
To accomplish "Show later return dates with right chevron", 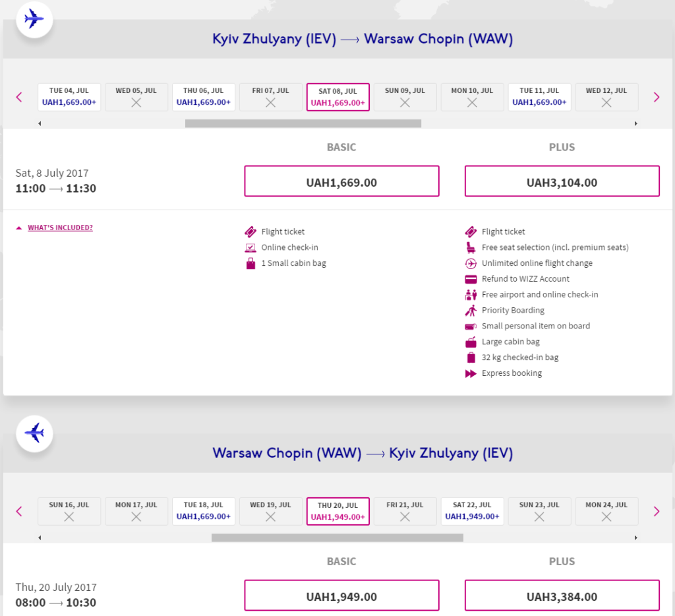I will point(657,511).
